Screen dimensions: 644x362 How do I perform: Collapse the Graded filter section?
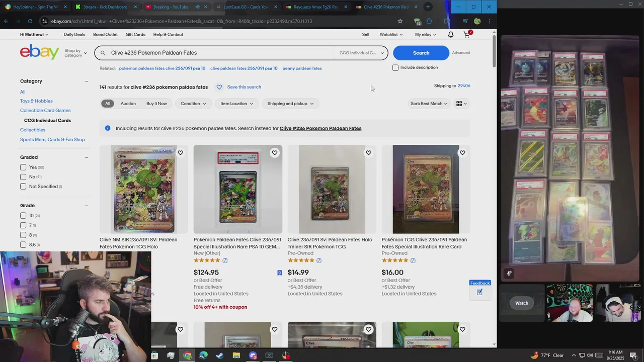pyautogui.click(x=86, y=157)
